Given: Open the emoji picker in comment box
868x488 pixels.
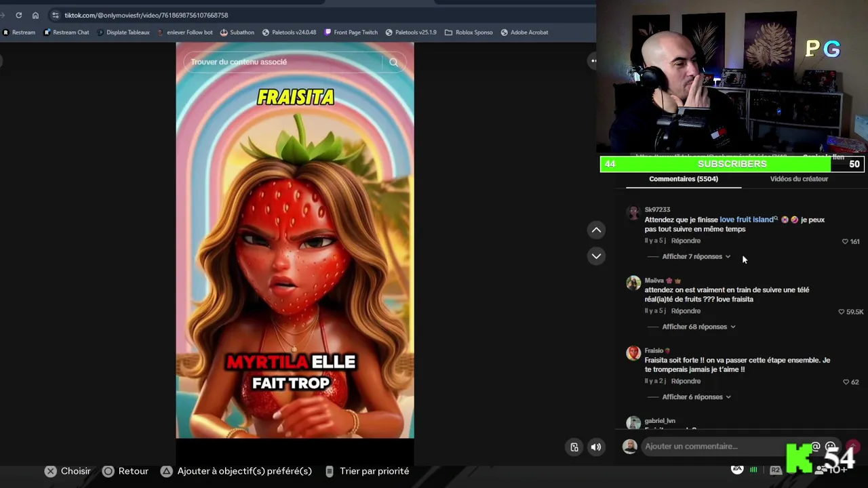Looking at the screenshot, I should (830, 446).
